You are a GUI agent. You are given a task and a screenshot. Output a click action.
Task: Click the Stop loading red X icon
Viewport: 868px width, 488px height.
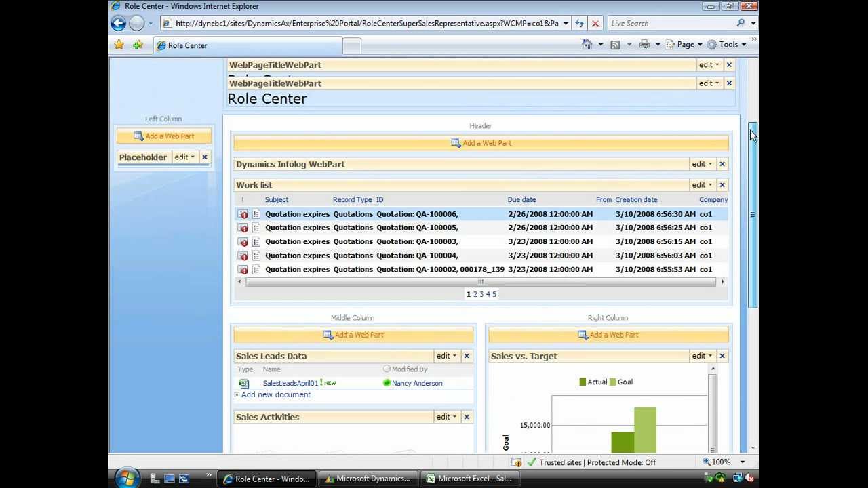tap(595, 23)
